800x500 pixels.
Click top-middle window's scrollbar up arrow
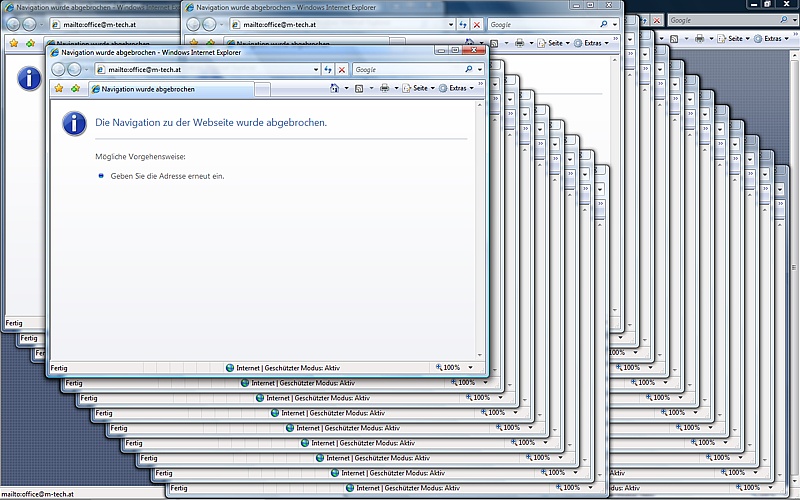pyautogui.click(x=615, y=60)
